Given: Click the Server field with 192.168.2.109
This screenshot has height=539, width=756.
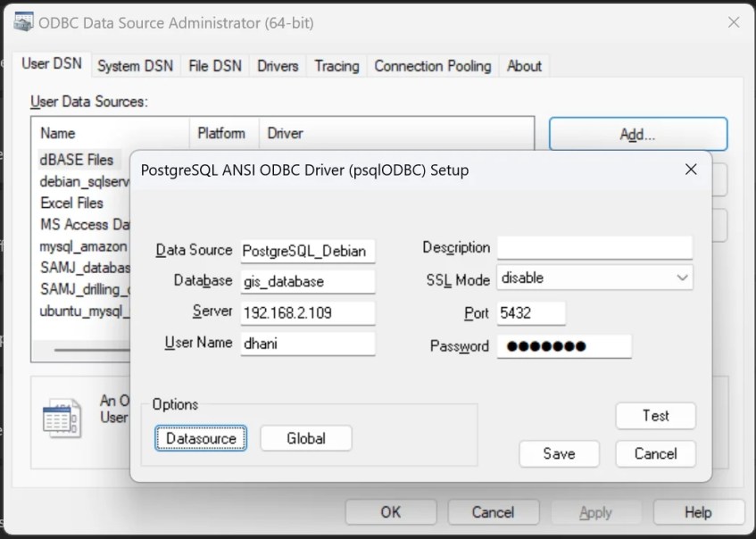Looking at the screenshot, I should (308, 313).
